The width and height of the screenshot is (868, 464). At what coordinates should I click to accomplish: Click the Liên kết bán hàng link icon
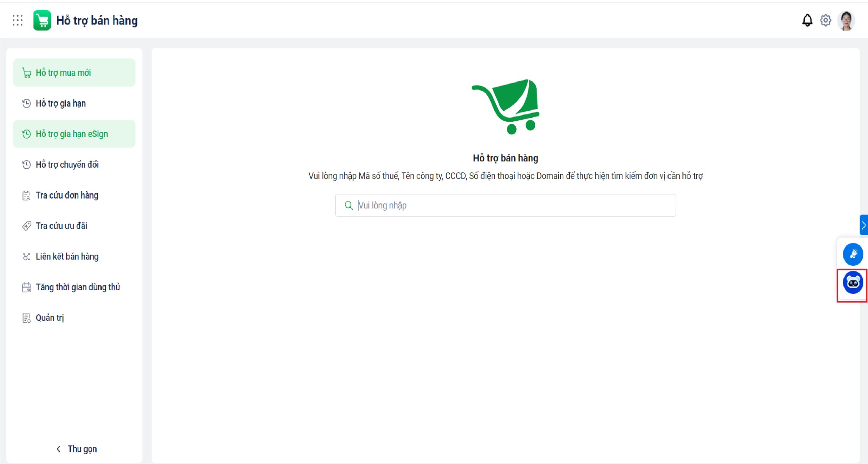[26, 256]
